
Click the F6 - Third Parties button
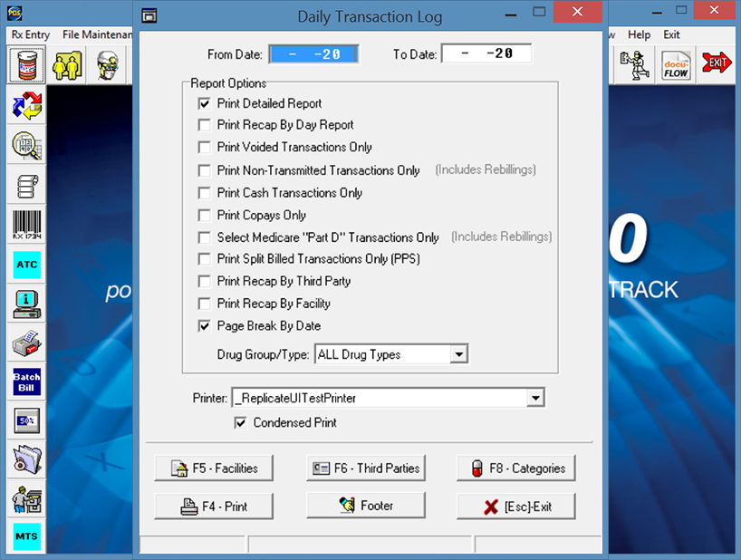click(x=366, y=468)
